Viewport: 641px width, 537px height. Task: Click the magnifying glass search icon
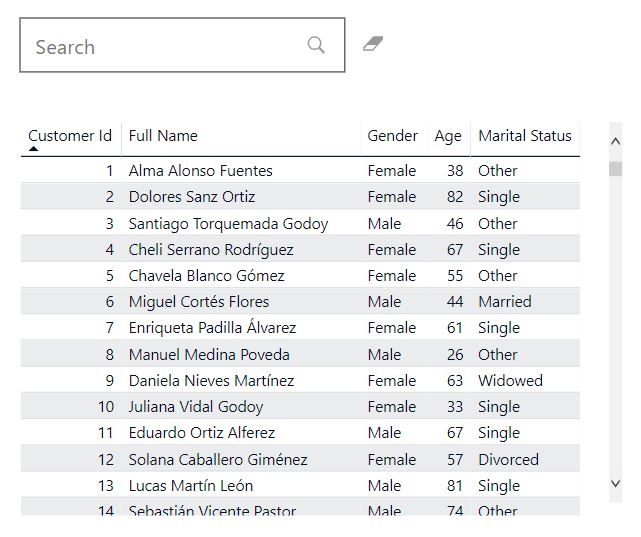tap(316, 45)
